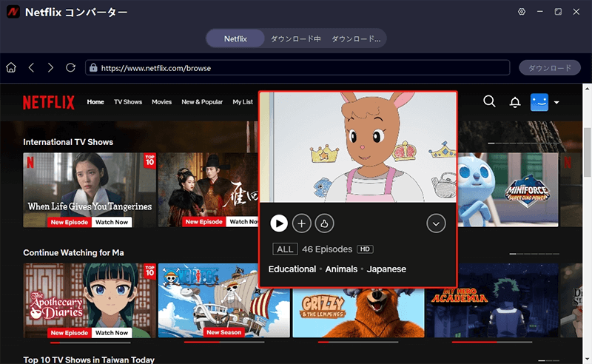Open the TV Shows menu
The width and height of the screenshot is (592, 364).
(x=128, y=102)
